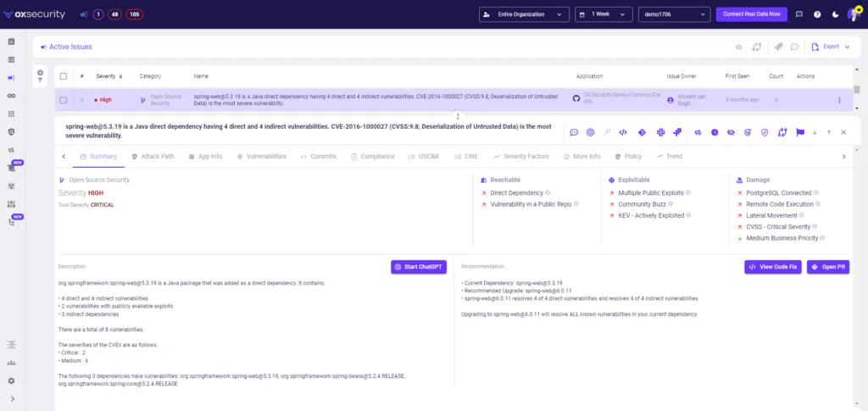Create Jira ticket from issue toolbar icon
868x411 pixels.
677,132
